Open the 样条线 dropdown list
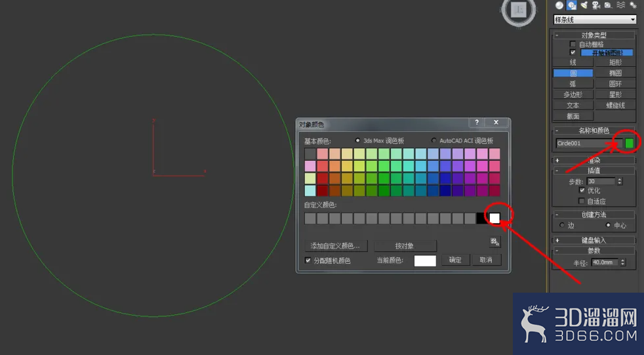This screenshot has width=644, height=355. point(595,19)
